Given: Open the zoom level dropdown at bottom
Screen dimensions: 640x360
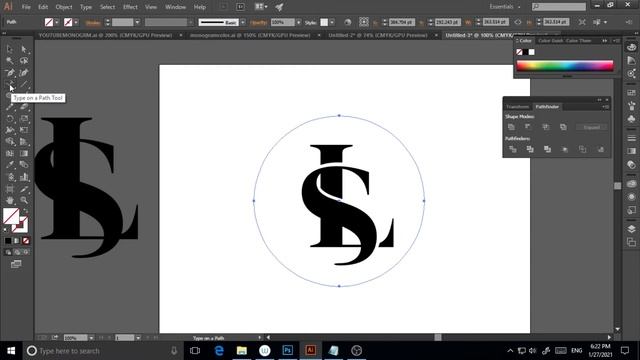Looking at the screenshot, I should (x=91, y=338).
